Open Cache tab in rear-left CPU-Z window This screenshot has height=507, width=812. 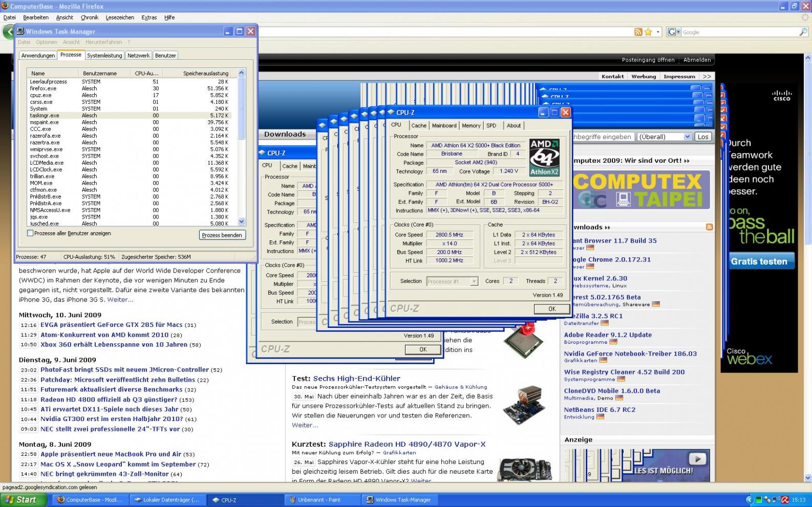[x=289, y=166]
